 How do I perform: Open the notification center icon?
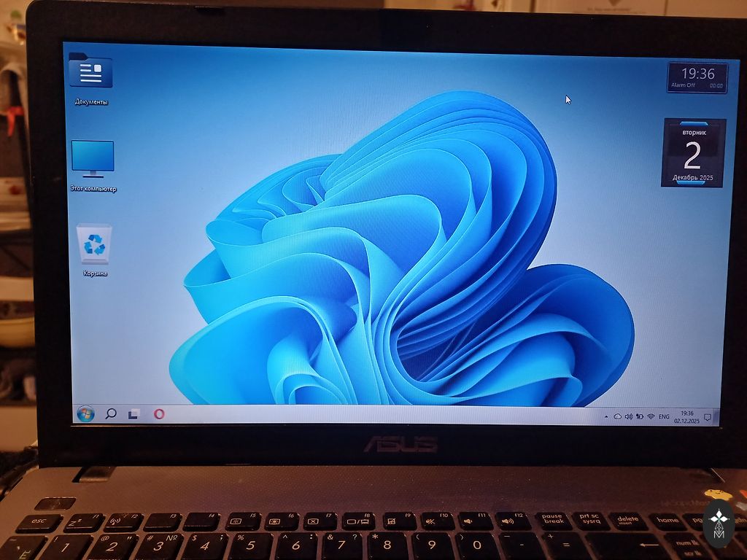(x=707, y=417)
